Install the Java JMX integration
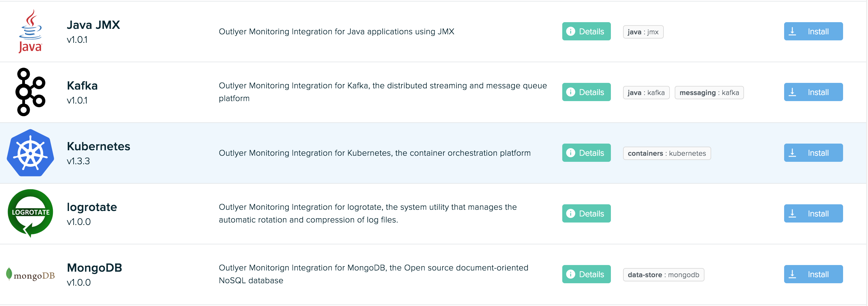 (x=813, y=31)
